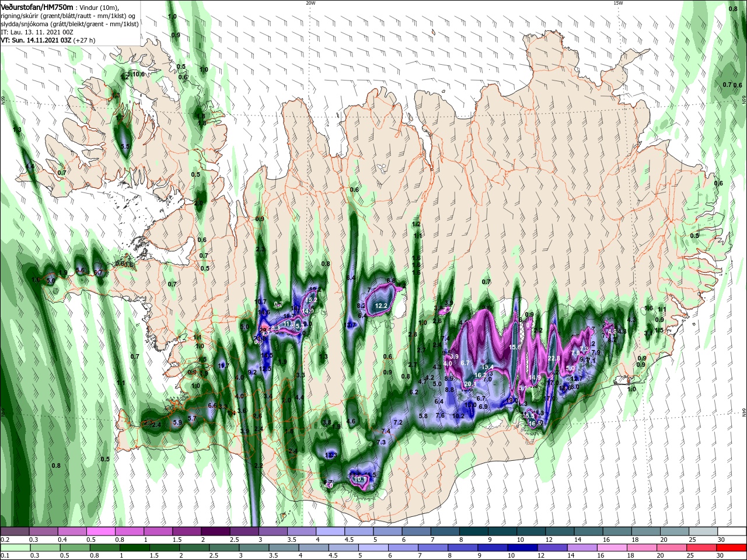Click the 16.2 precipitation value
The image size is (747, 560).
coord(481,375)
